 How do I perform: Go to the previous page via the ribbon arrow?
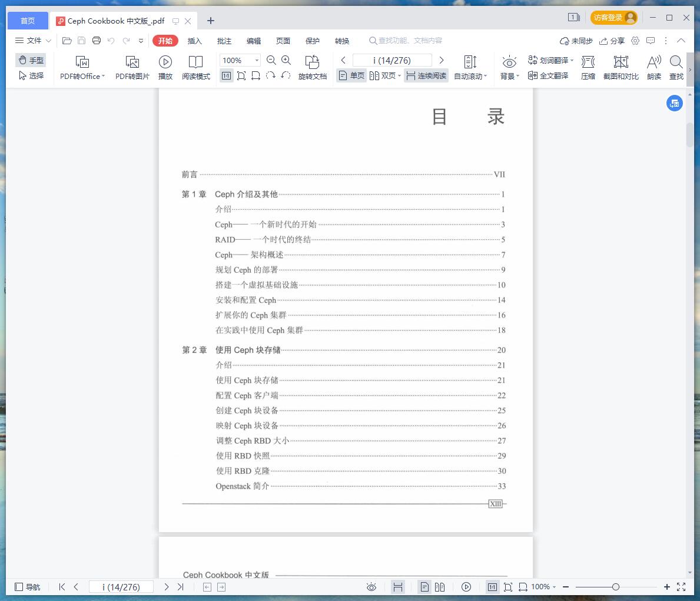click(x=343, y=60)
